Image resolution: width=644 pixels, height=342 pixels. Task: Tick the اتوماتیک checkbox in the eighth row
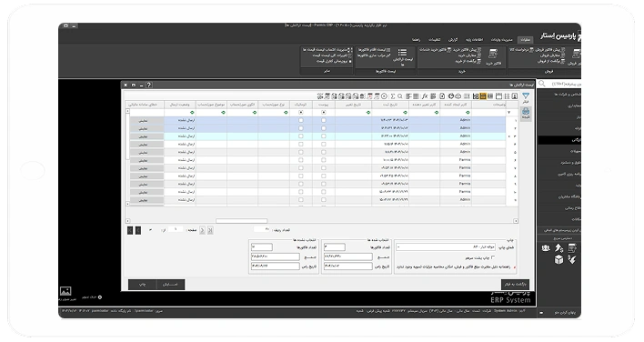(301, 176)
